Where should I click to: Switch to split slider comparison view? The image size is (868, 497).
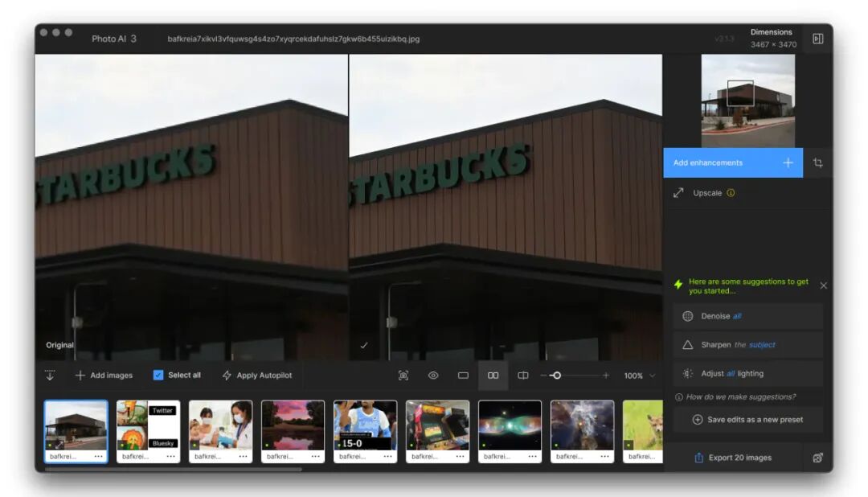(523, 376)
